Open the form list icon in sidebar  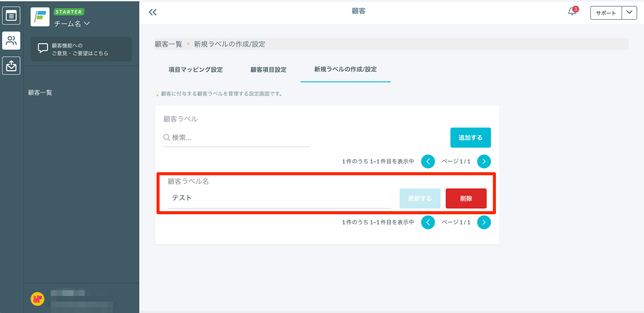click(11, 16)
